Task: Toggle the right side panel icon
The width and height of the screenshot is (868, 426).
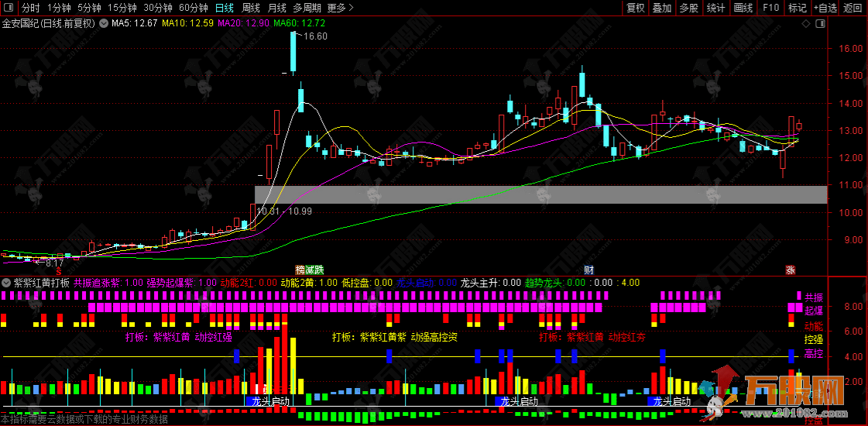Action: click(820, 23)
